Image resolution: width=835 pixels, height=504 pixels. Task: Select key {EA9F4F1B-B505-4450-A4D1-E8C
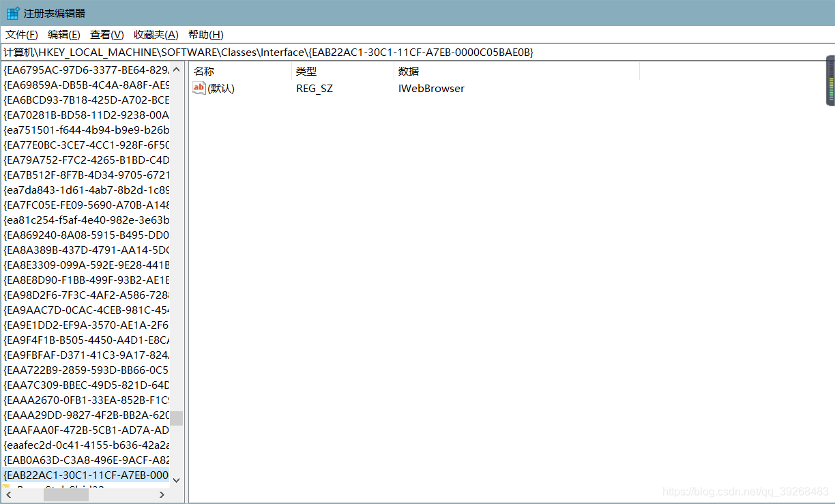86,340
